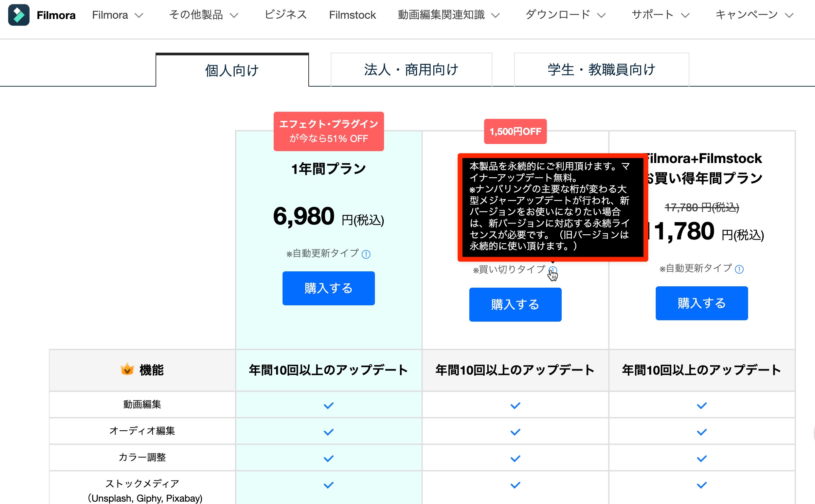815x504 pixels.
Task: Click ストックメディア checkmark in 1年間プラン column
Action: tap(328, 485)
